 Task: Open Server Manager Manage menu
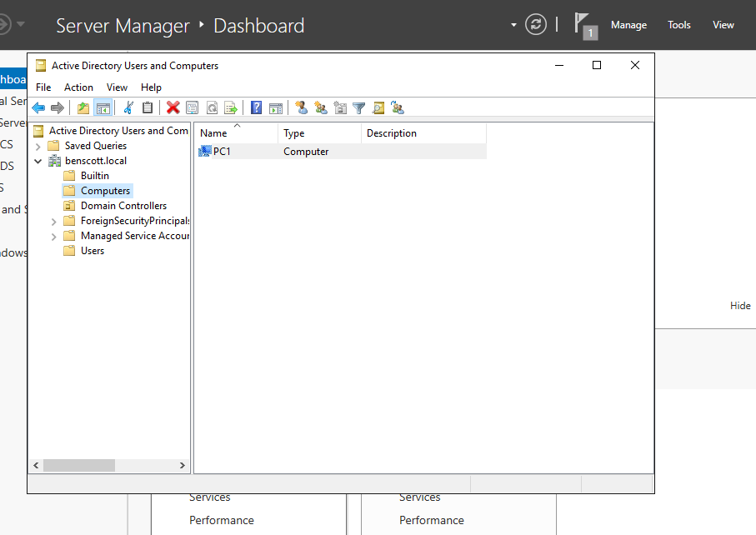point(628,25)
